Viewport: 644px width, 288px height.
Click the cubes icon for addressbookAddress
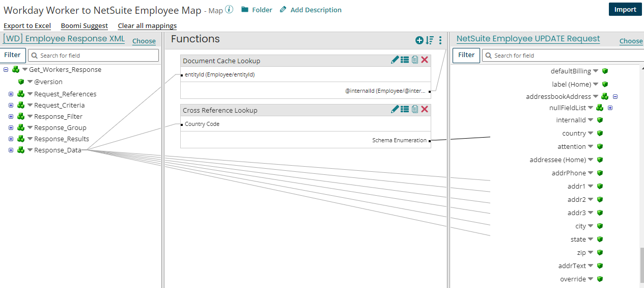(x=605, y=96)
